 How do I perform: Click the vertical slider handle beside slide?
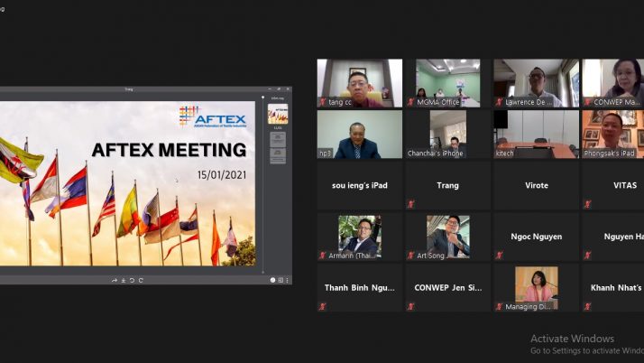pyautogui.click(x=262, y=98)
